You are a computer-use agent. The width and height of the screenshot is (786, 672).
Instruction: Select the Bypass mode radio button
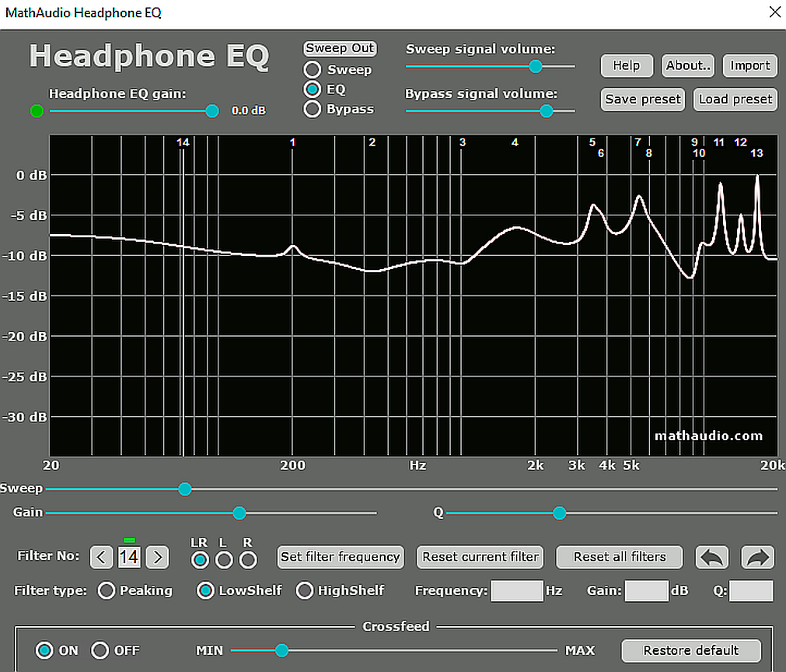pyautogui.click(x=313, y=109)
